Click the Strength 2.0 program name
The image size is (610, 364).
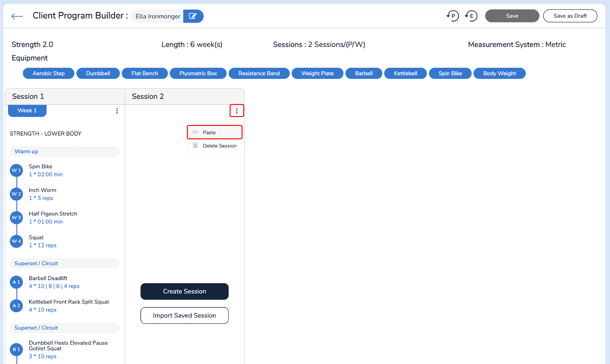32,44
